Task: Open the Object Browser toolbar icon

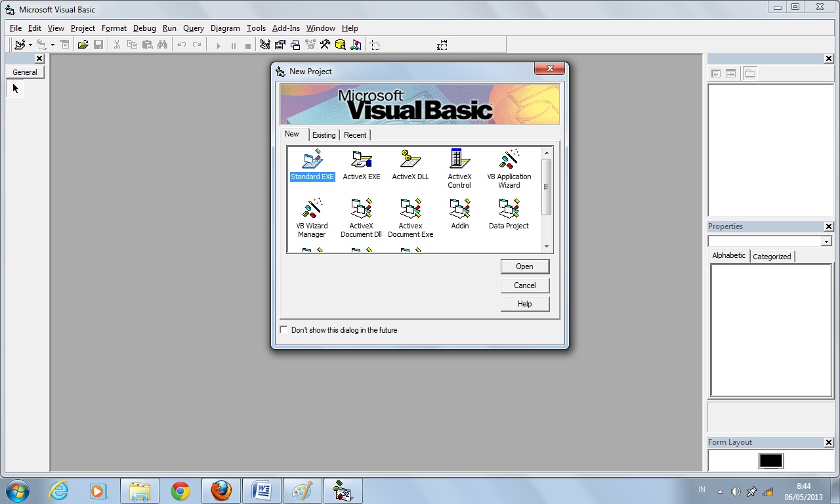Action: click(x=310, y=45)
